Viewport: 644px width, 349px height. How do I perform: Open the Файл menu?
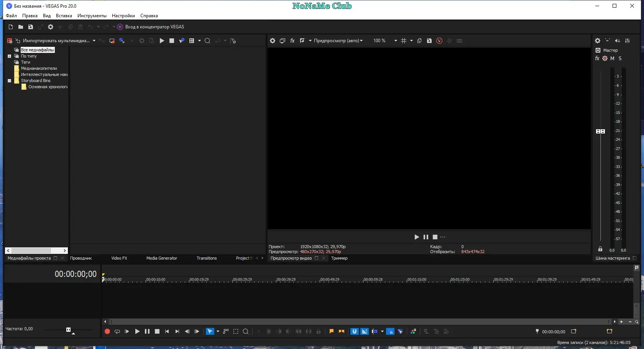coord(11,16)
